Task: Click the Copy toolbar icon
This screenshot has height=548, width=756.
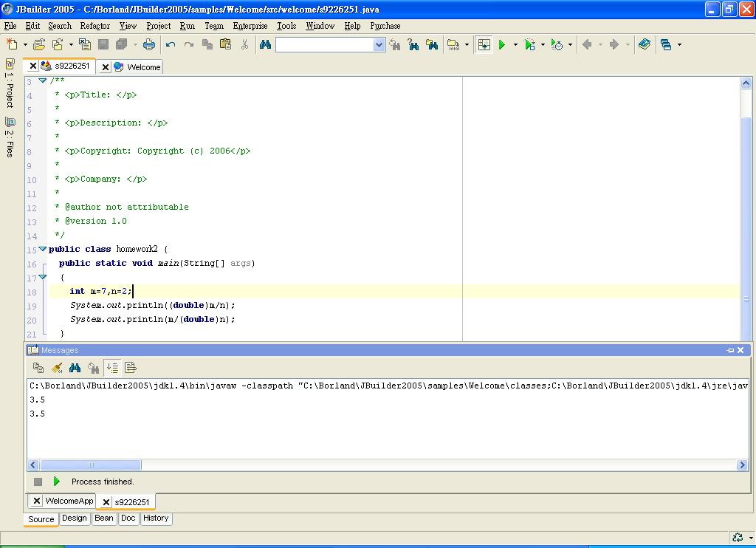Action: tap(207, 44)
